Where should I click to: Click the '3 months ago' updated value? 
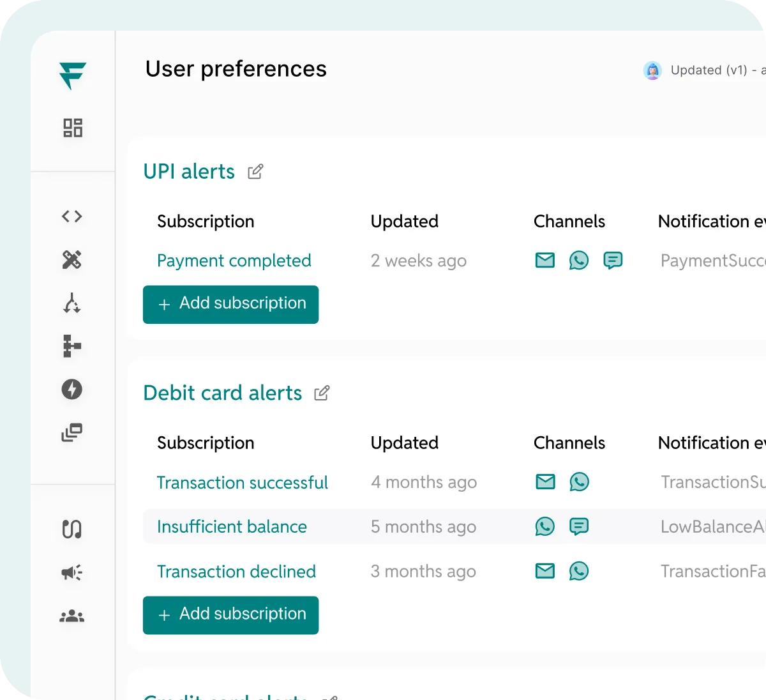tap(424, 572)
